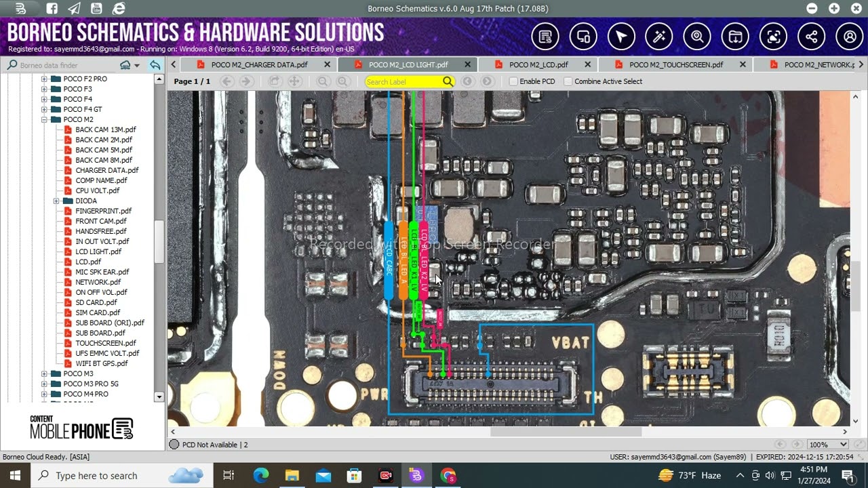Click the pan/move arrows tool in toolbar

pos(294,81)
